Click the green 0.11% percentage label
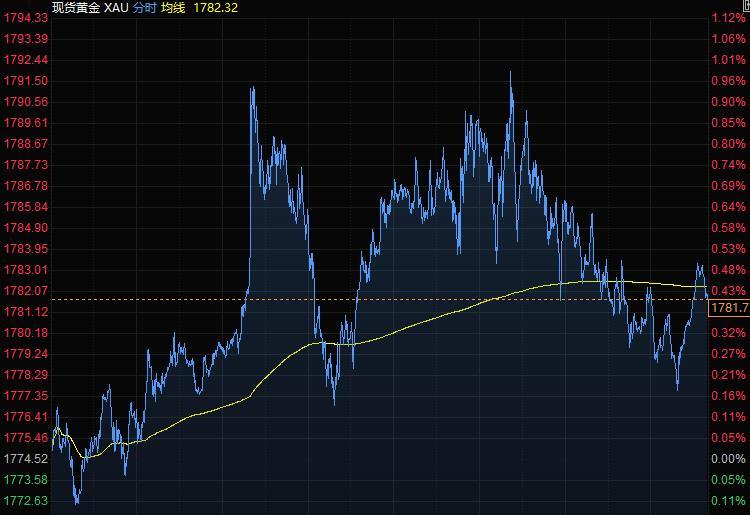 click(727, 501)
